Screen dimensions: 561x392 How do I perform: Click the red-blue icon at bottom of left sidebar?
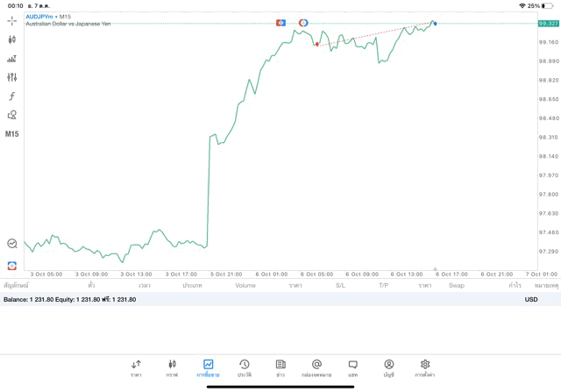(x=12, y=265)
